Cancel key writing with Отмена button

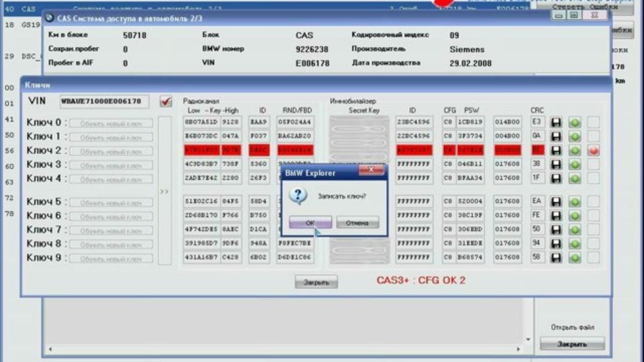357,223
